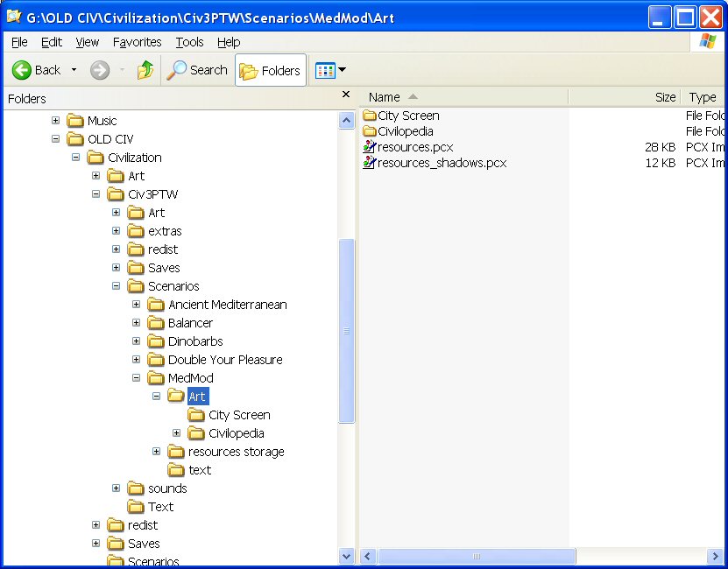Expand the extras folder
The image size is (728, 569).
coord(116,230)
